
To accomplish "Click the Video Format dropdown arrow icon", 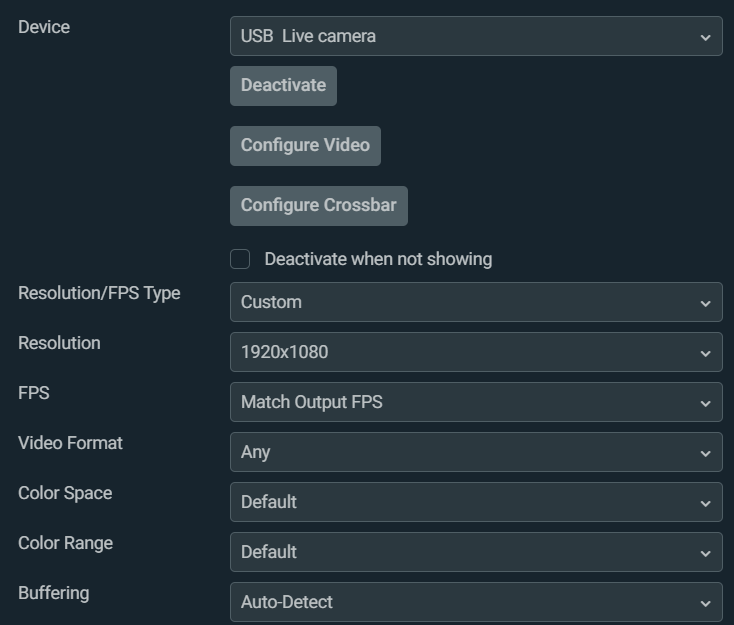I will (x=705, y=453).
